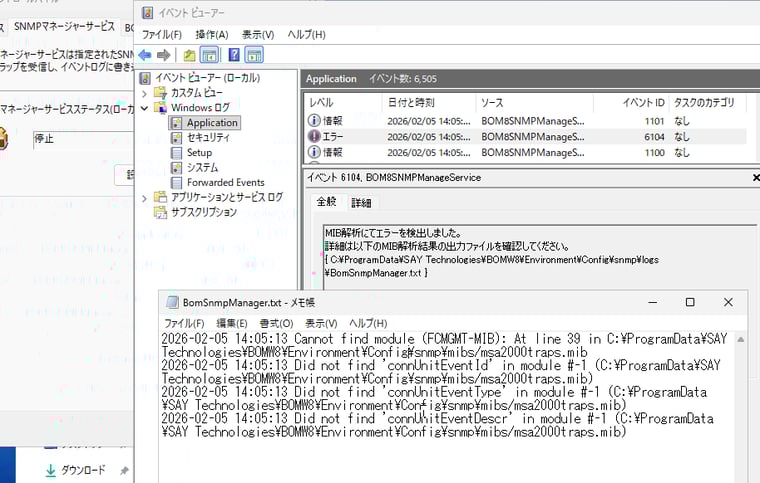Expand the カスタム ビュー tree node

point(144,93)
